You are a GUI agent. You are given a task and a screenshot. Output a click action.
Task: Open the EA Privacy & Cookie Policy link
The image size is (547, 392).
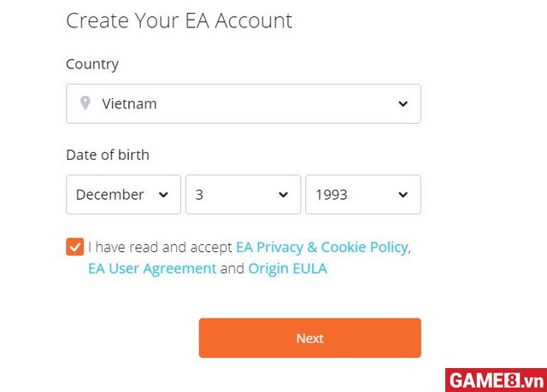pos(321,247)
